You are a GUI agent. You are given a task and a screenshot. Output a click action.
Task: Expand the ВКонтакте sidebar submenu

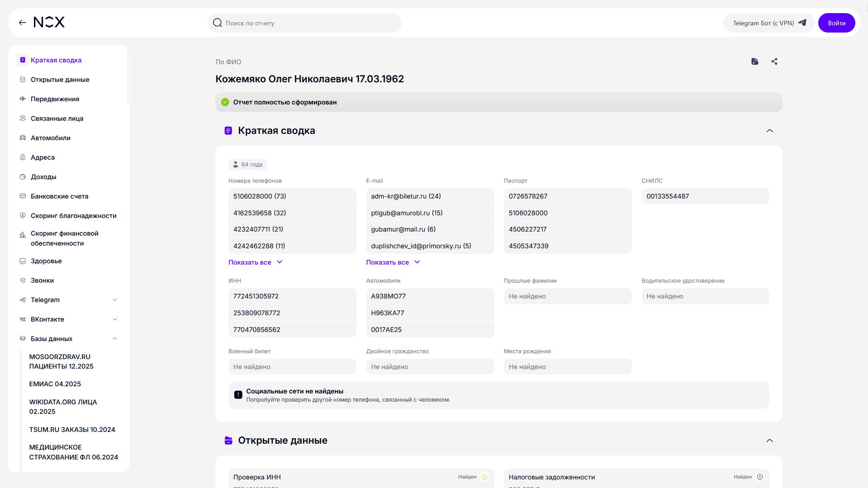tap(115, 319)
